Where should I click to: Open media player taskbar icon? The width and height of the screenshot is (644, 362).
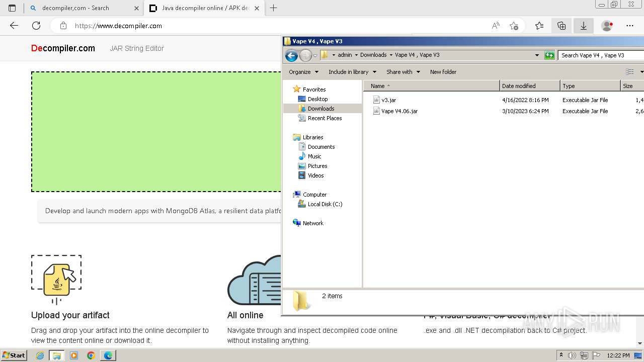click(x=74, y=355)
